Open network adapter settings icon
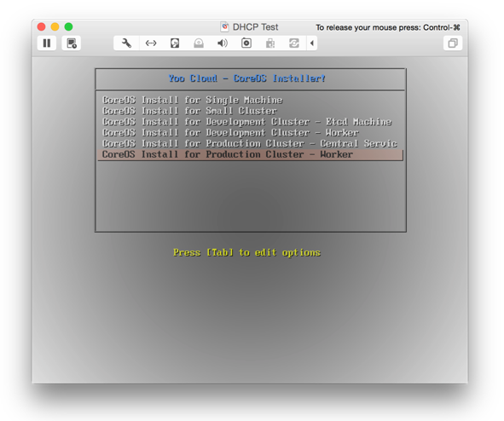The image size is (504, 421). point(151,43)
